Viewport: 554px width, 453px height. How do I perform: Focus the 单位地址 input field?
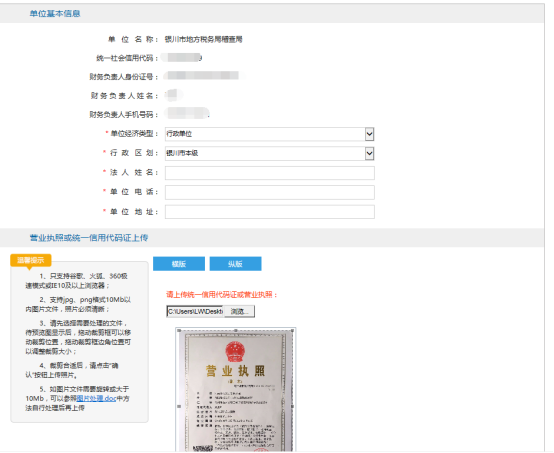point(270,212)
